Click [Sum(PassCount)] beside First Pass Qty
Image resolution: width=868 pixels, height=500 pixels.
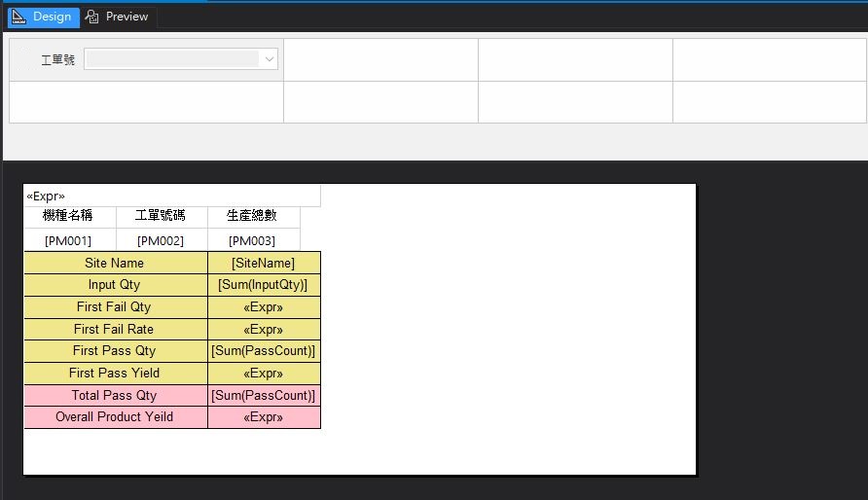tap(263, 350)
